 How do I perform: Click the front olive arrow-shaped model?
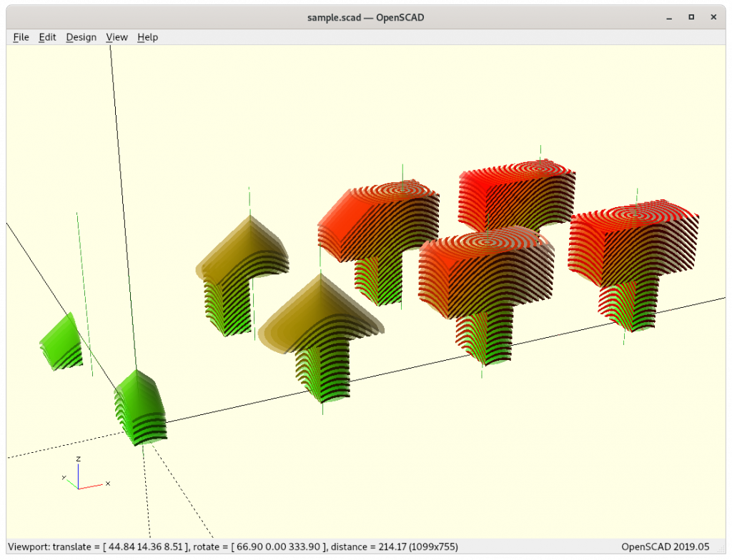point(321,338)
